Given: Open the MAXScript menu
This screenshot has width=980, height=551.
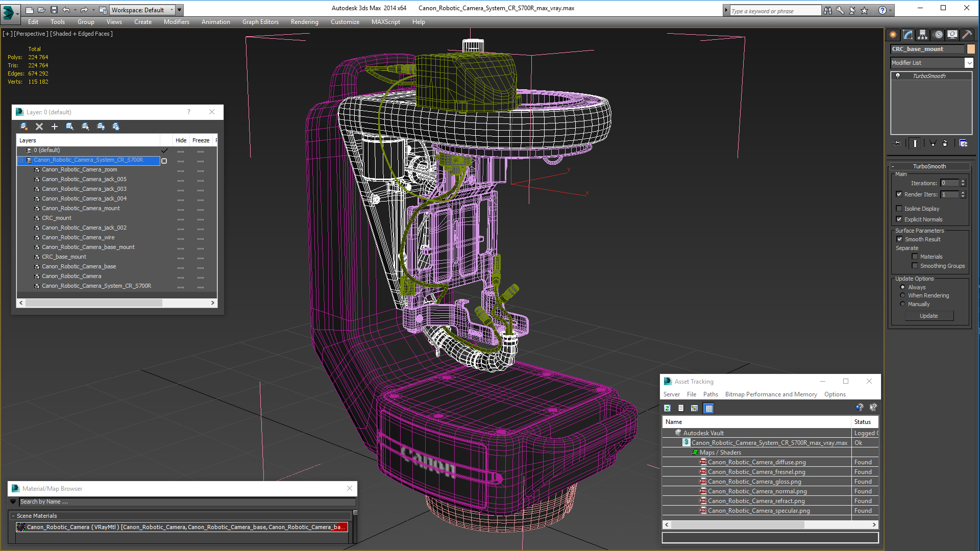Looking at the screenshot, I should point(385,22).
